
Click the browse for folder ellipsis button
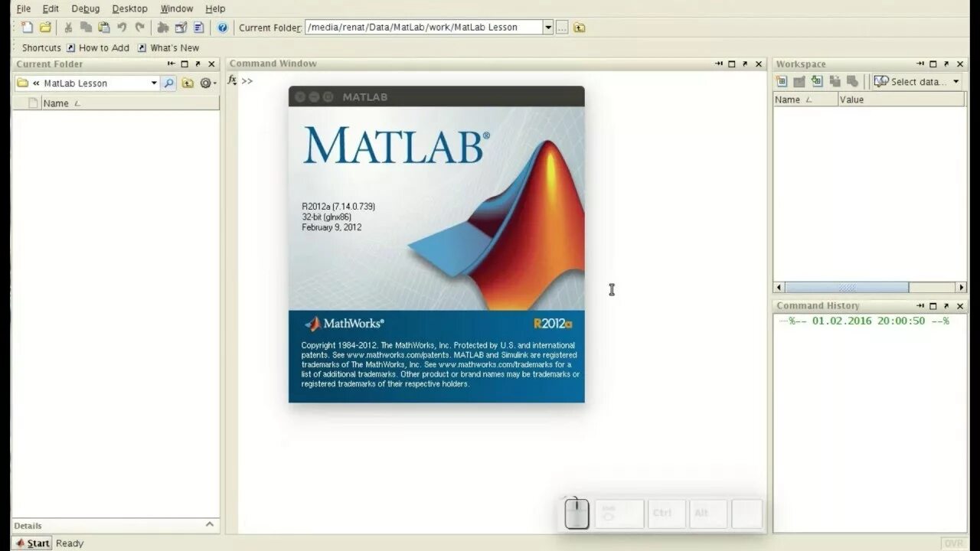click(562, 28)
